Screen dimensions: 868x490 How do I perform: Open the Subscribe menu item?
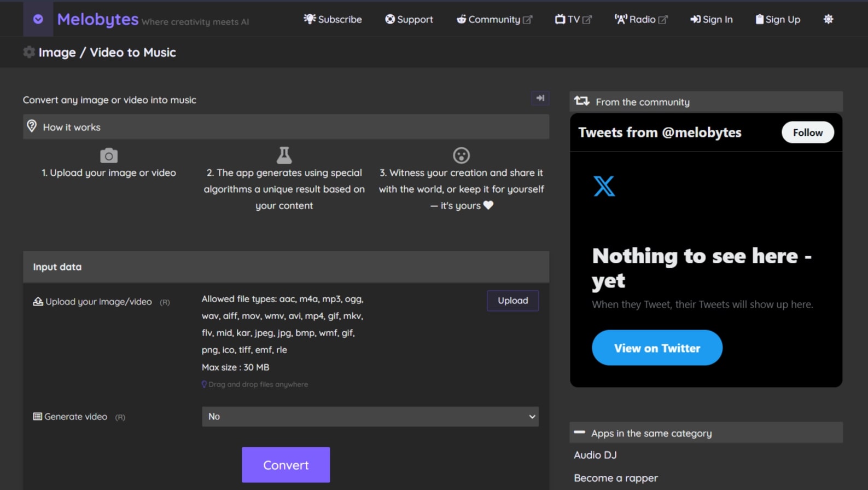[333, 19]
